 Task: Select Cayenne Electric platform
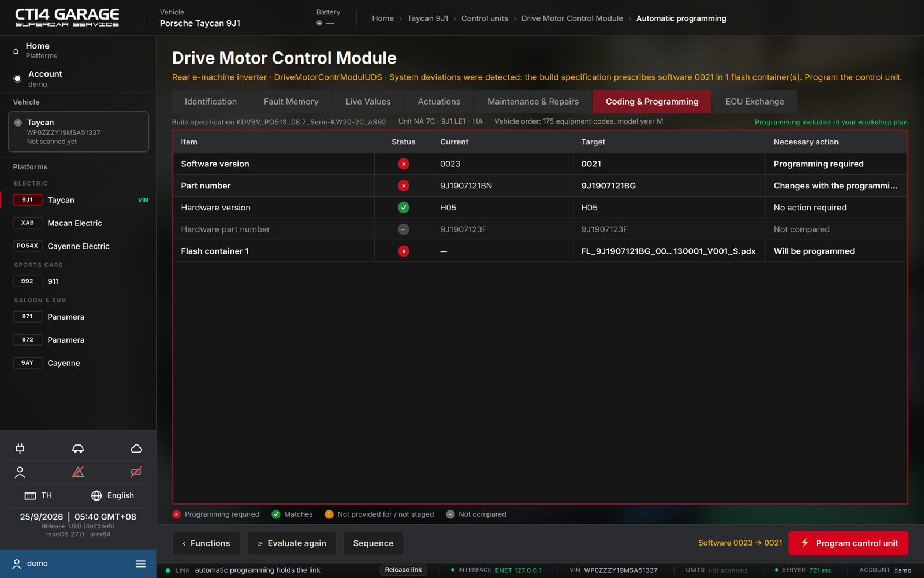[79, 246]
